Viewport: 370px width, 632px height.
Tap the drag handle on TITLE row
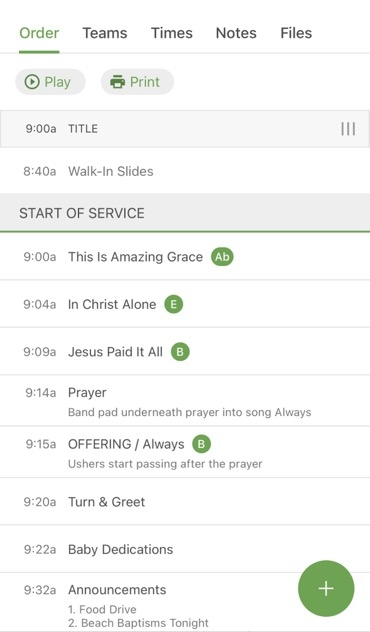point(348,129)
